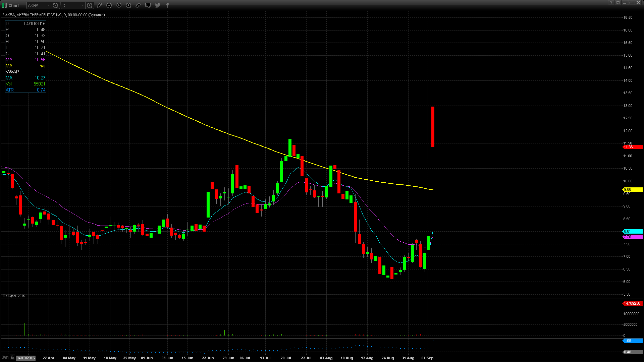Click the trade arrows icon
Screen dimensions: 644x362
coord(138,5)
